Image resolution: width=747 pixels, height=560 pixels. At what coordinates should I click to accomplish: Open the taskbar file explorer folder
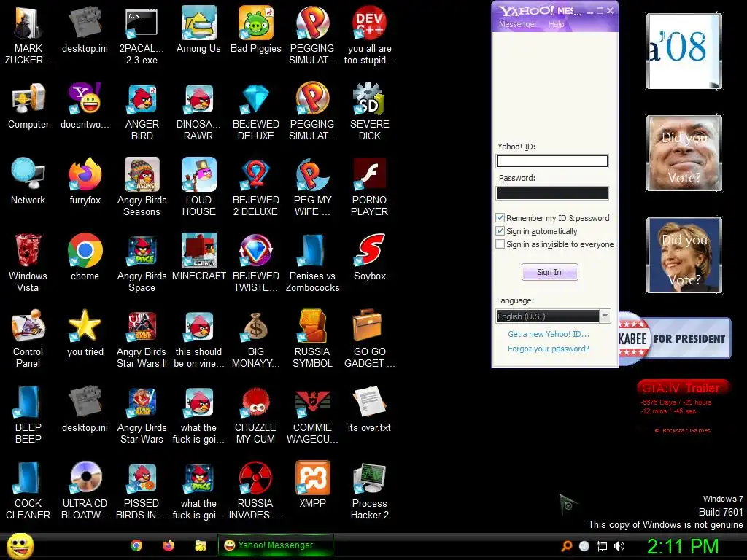click(200, 545)
